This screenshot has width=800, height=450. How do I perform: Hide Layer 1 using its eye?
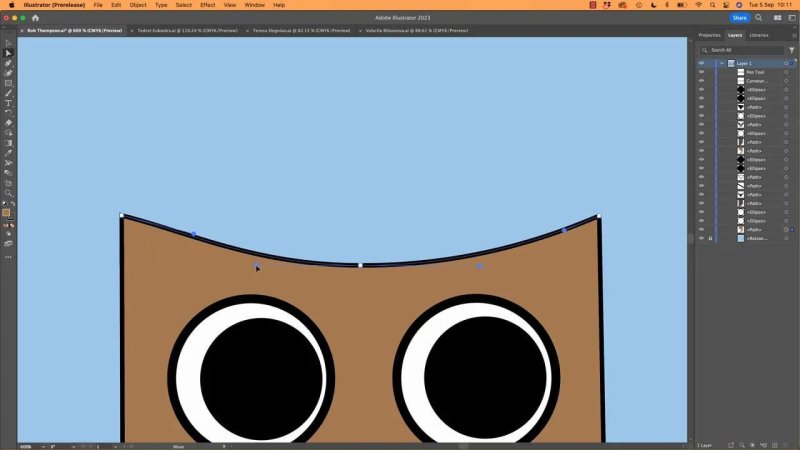(x=701, y=63)
